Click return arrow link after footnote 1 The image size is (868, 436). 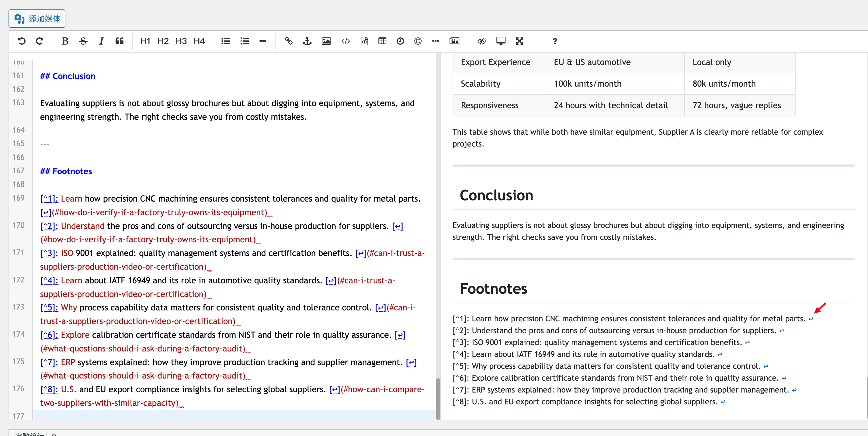(x=811, y=319)
